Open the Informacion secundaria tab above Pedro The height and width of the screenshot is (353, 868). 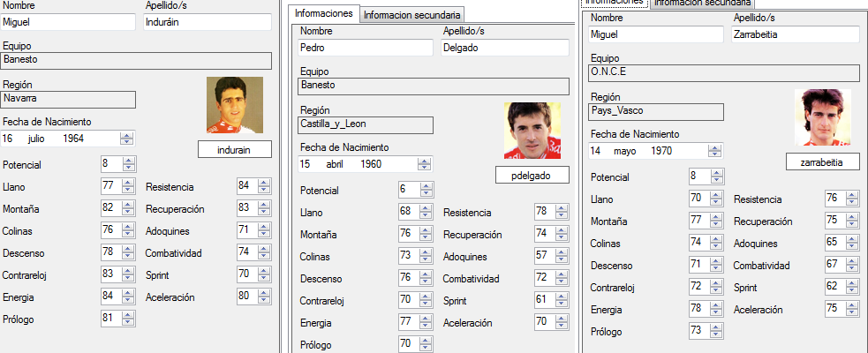click(x=411, y=15)
